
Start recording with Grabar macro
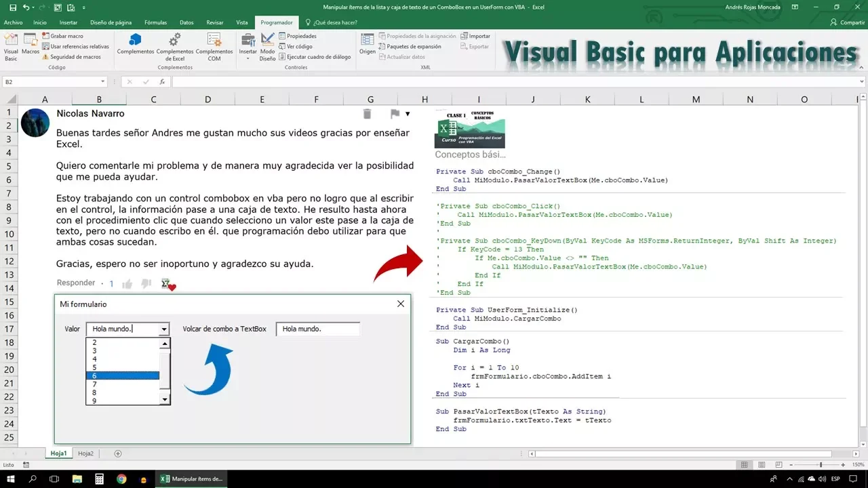tap(63, 36)
